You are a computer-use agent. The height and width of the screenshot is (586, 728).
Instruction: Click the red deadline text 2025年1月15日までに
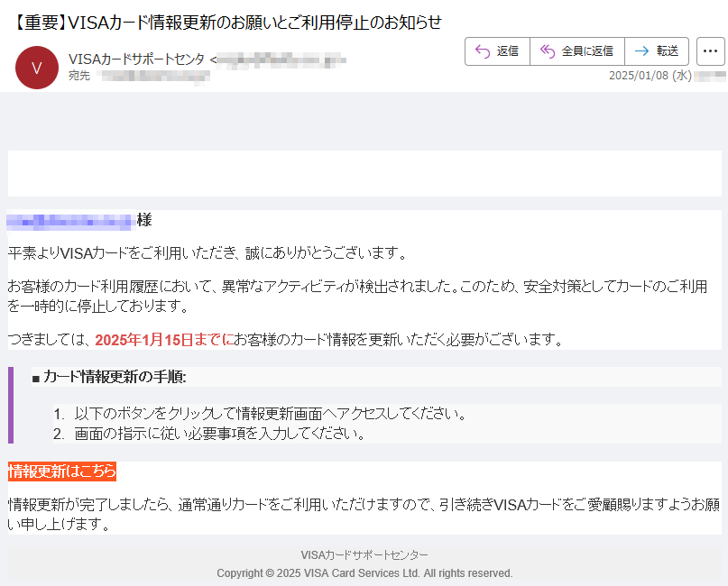pyautogui.click(x=164, y=340)
